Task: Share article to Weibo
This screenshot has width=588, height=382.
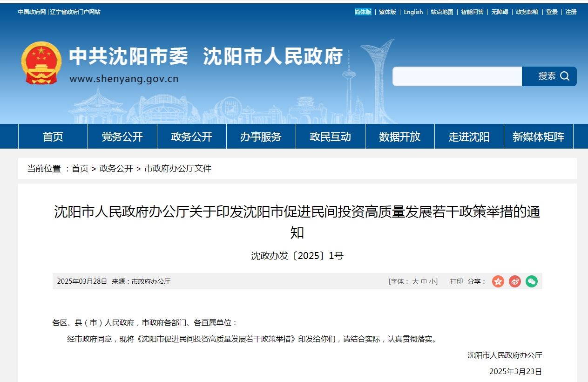Action: (x=514, y=281)
